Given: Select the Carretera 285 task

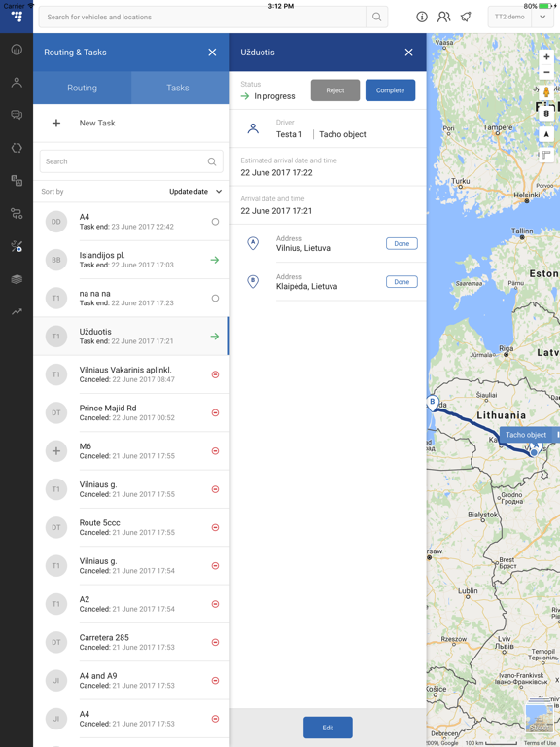Looking at the screenshot, I should 131,642.
